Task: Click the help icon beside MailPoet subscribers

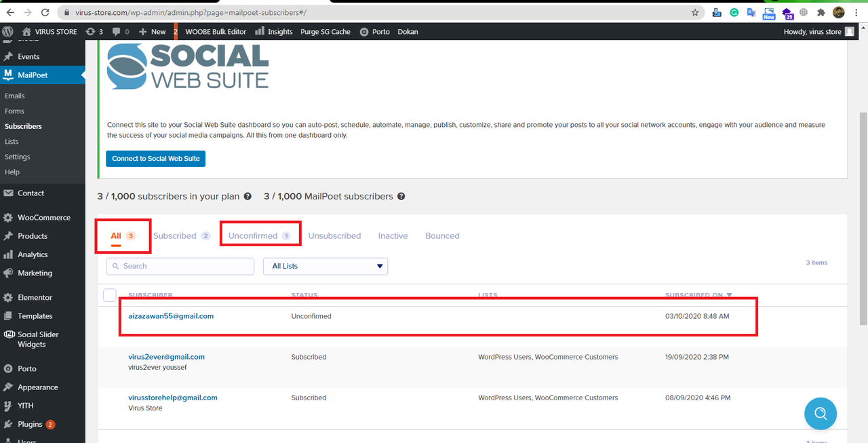Action: tap(401, 197)
